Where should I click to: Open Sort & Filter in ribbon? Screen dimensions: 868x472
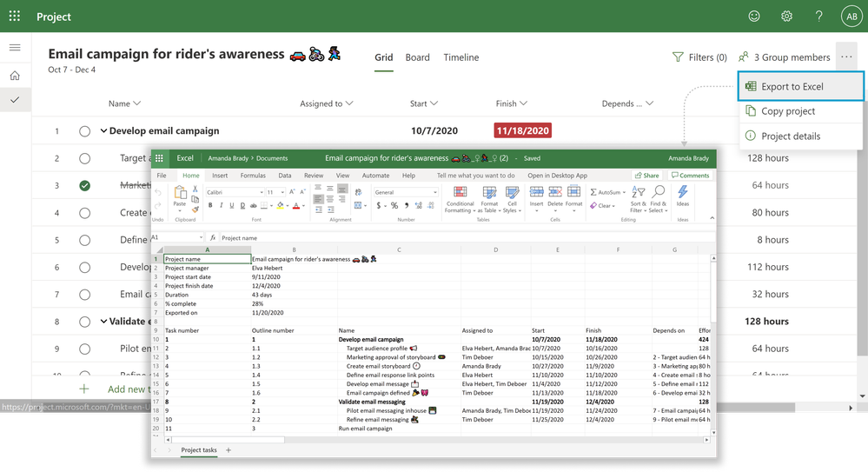tap(639, 199)
